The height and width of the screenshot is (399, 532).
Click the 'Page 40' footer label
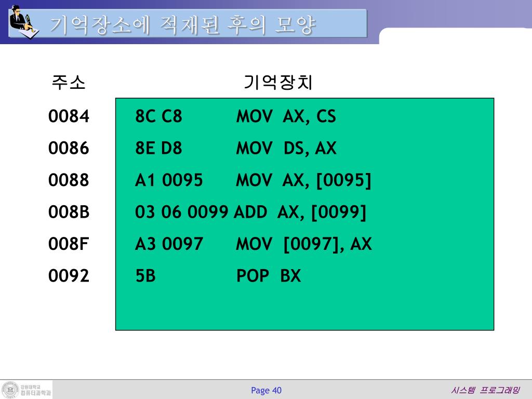267,390
